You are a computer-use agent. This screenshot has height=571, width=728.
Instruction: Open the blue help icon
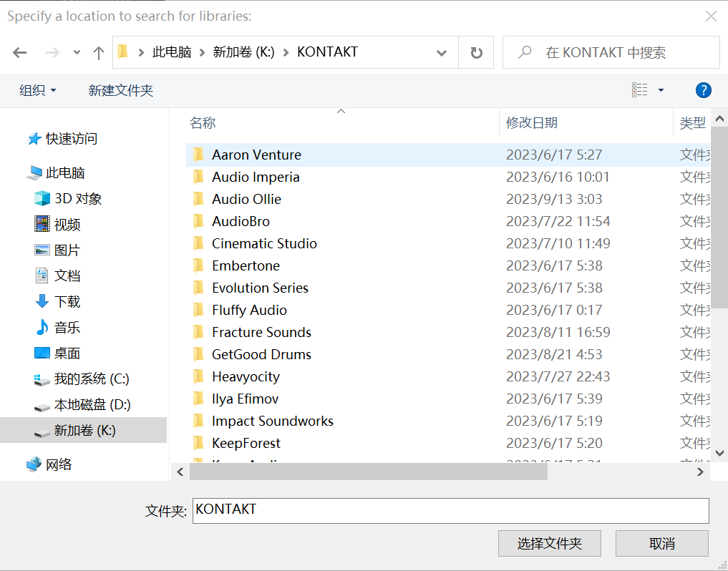(x=704, y=90)
